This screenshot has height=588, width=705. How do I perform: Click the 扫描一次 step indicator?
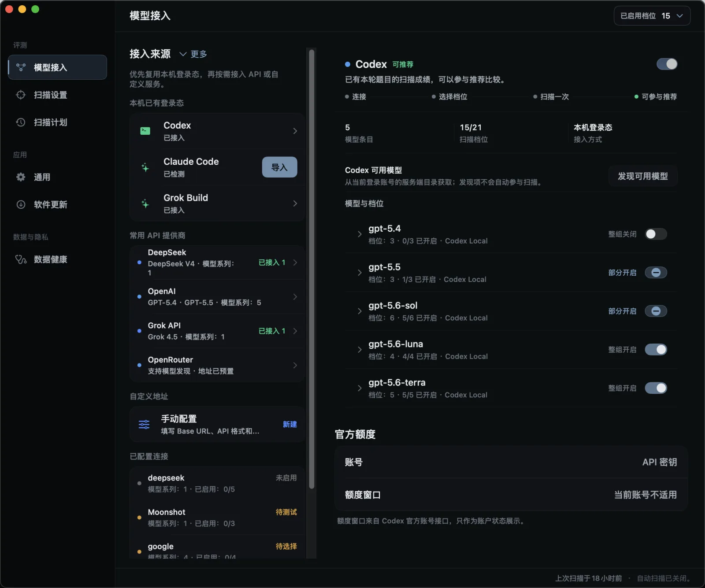(x=551, y=96)
